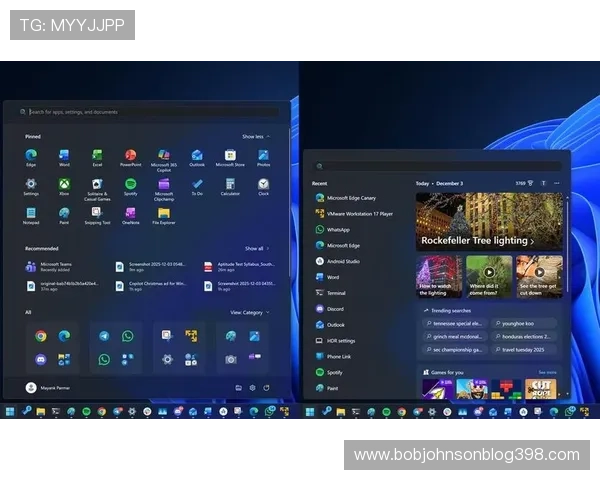Search trending 'travel tuesday 2025'

523,349
